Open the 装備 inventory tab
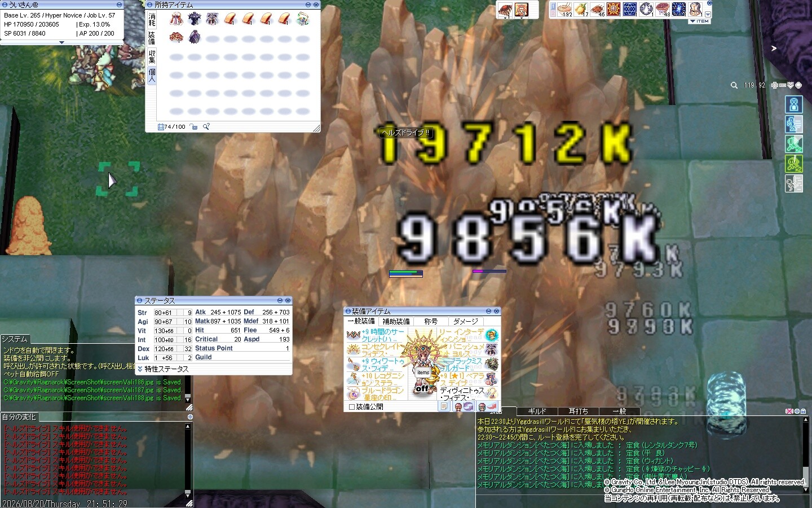This screenshot has width=812, height=508. click(152, 38)
